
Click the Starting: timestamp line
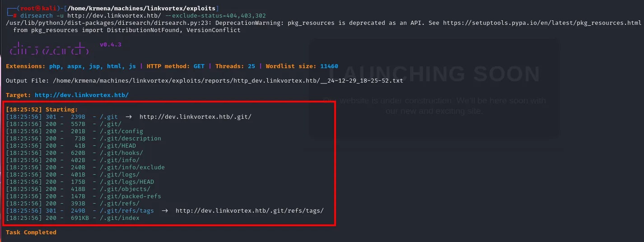click(42, 110)
